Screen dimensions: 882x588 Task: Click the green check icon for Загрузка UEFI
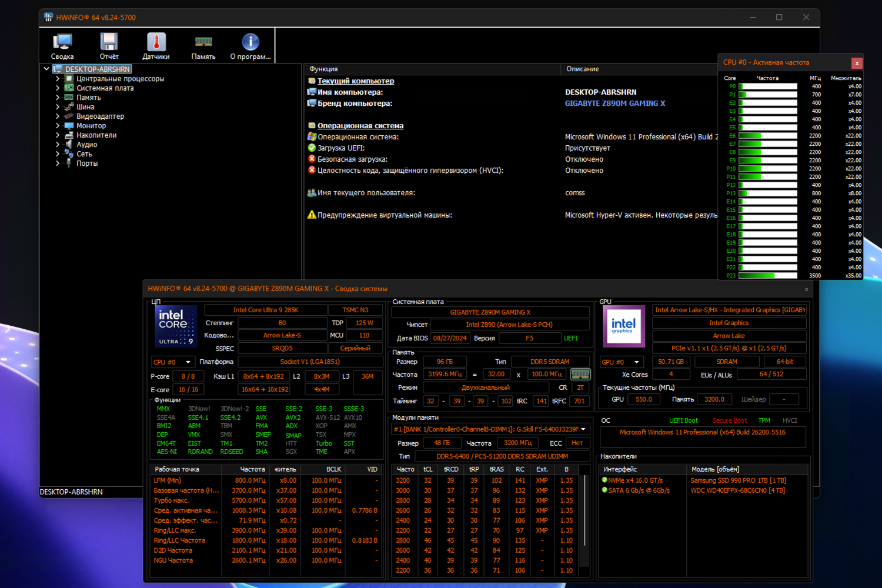click(312, 148)
